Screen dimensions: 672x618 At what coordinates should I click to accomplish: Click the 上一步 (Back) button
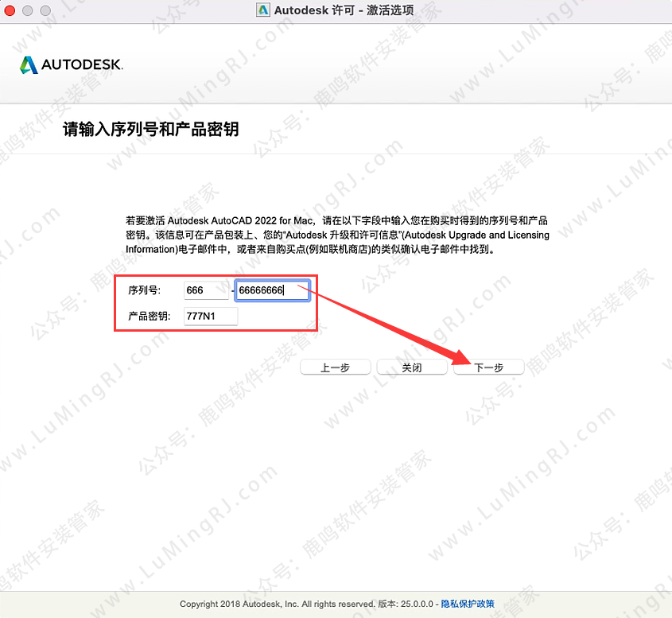click(335, 367)
